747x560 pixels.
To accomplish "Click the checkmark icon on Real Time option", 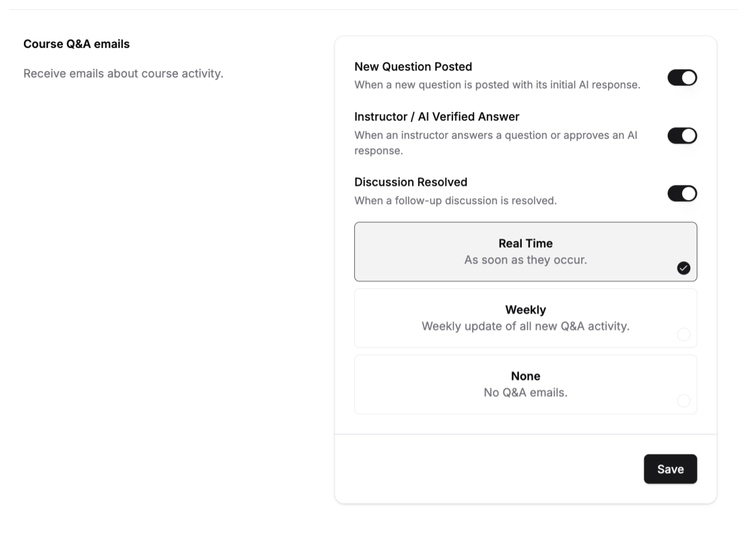I will pos(684,268).
